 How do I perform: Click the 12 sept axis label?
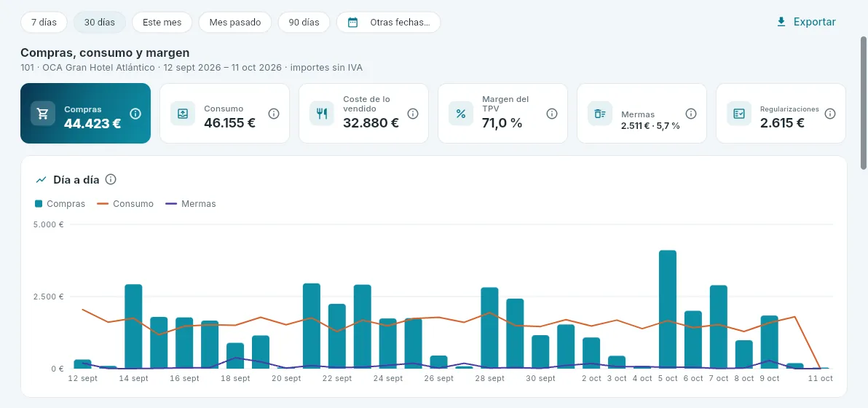(82, 379)
